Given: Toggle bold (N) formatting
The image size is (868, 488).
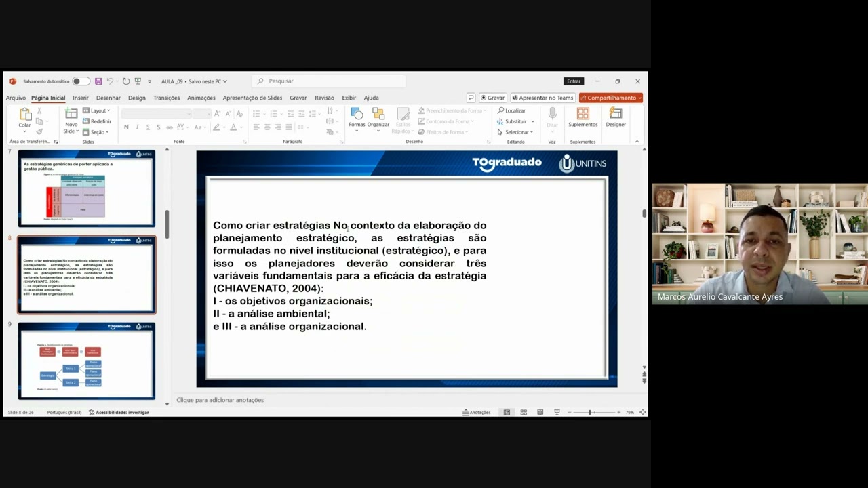Looking at the screenshot, I should 126,127.
